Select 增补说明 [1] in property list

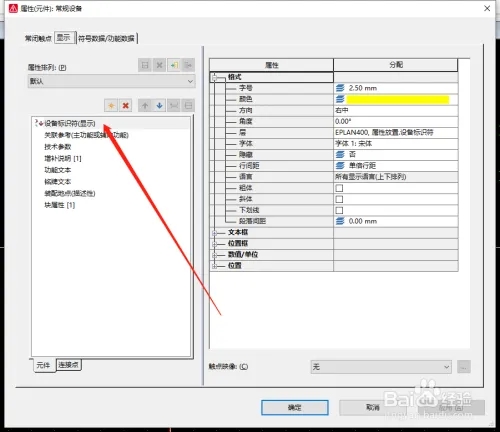point(63,158)
